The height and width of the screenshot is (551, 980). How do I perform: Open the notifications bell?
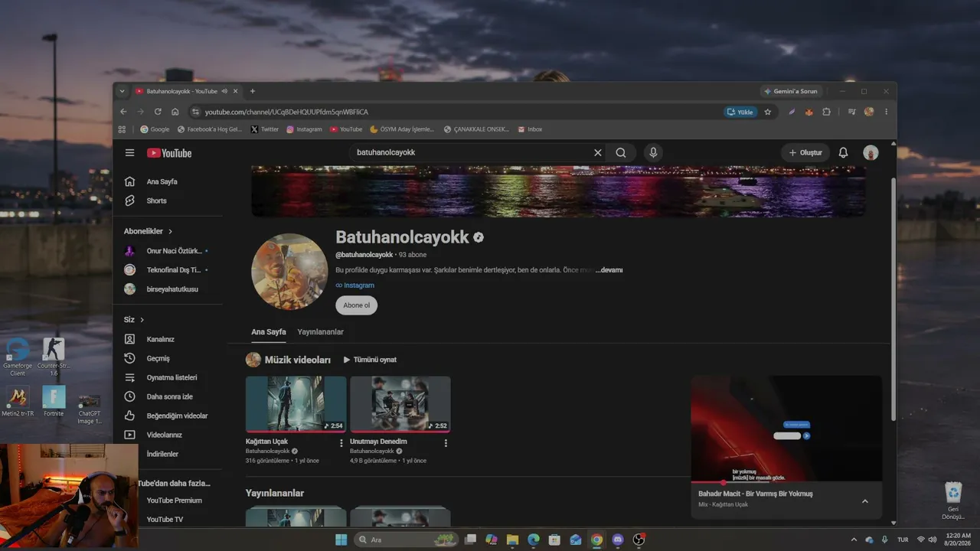tap(843, 153)
